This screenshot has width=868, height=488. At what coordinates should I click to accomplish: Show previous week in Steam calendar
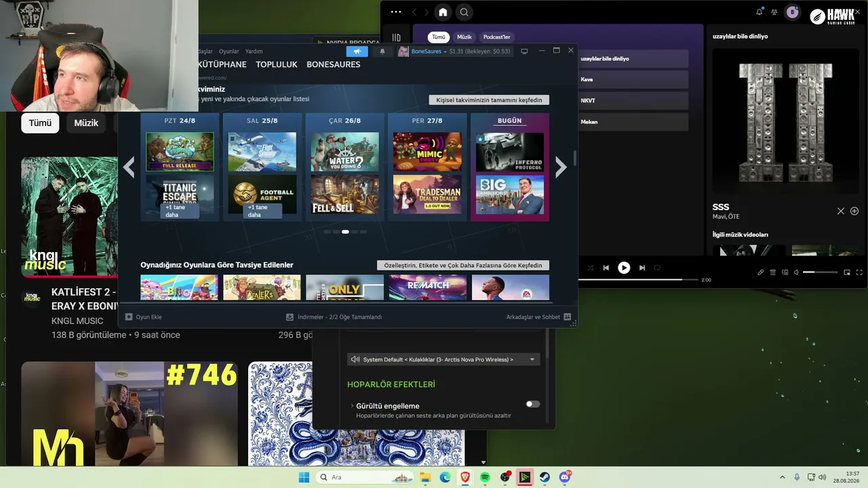[129, 167]
